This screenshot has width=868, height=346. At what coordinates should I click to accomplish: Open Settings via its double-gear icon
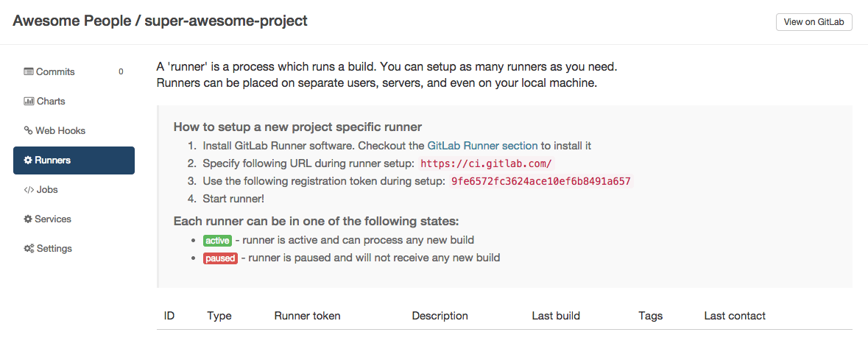(x=29, y=249)
